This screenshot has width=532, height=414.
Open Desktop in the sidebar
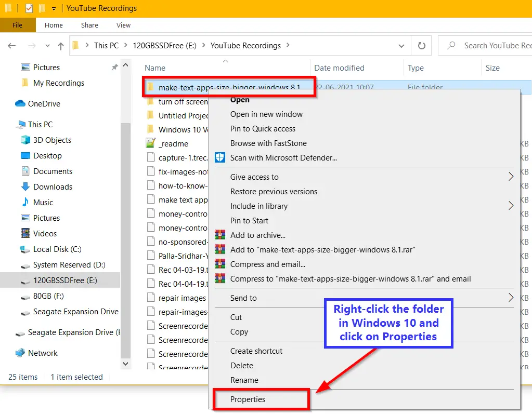pos(47,155)
